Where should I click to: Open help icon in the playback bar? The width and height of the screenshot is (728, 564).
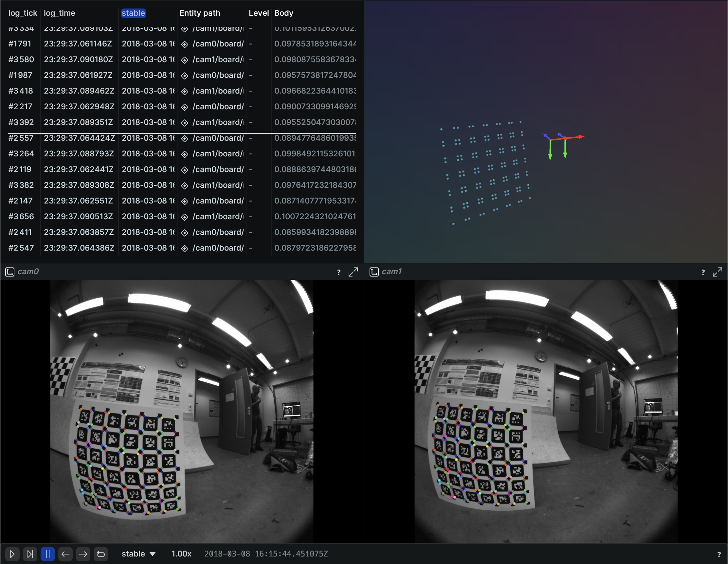[719, 554]
